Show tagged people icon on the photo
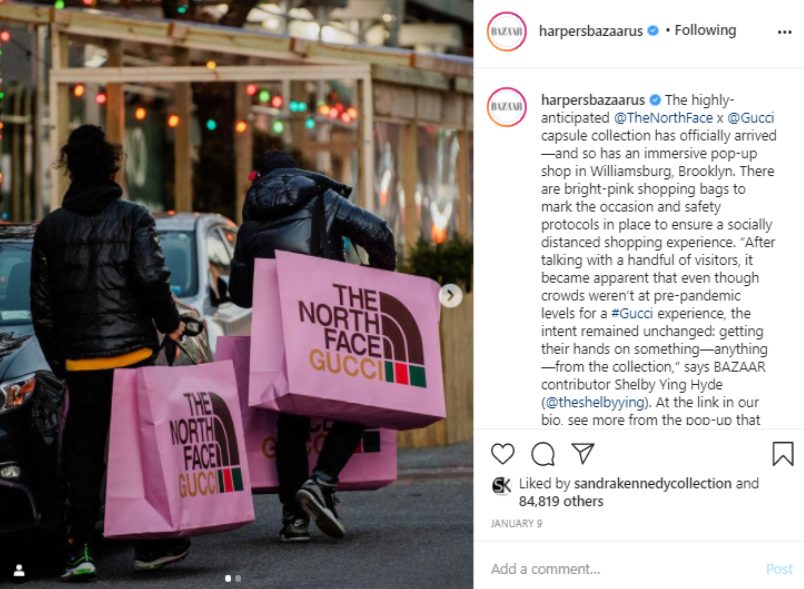This screenshot has width=804, height=589. point(19,570)
